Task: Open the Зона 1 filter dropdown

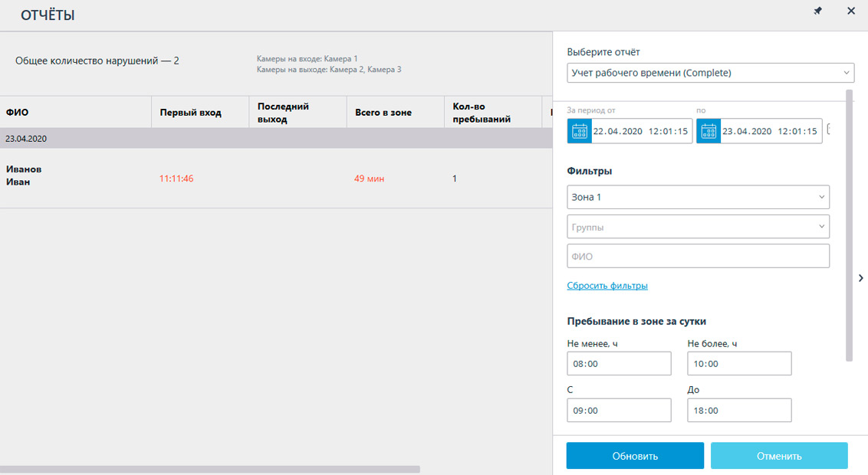Action: pyautogui.click(x=698, y=197)
